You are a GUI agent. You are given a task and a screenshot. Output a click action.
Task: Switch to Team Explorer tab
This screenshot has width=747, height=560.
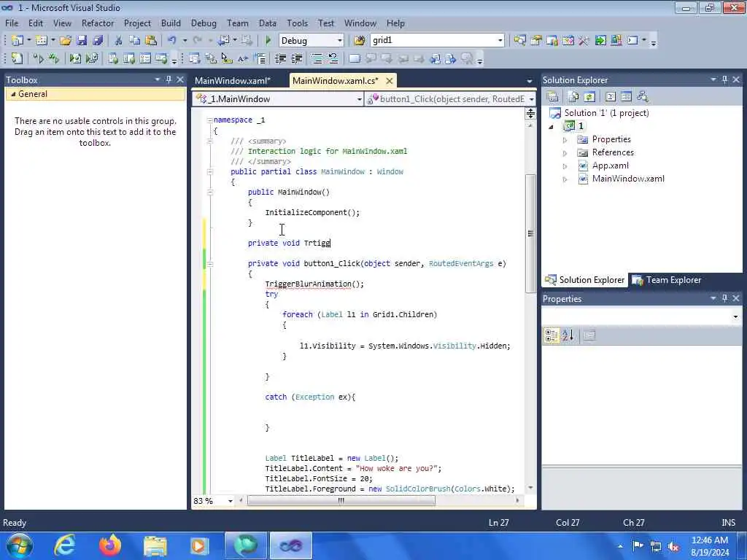coord(667,280)
